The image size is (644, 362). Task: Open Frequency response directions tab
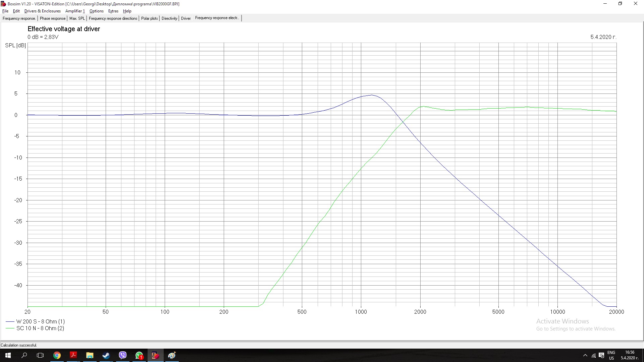pos(113,18)
